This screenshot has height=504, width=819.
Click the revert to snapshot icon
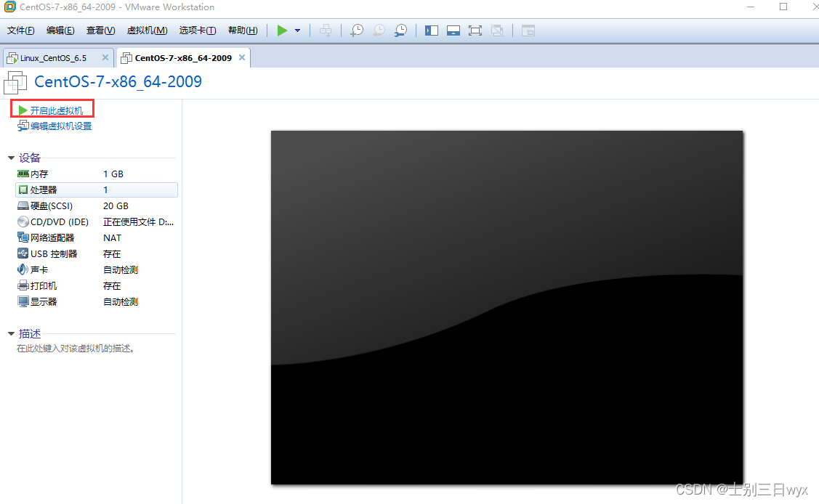click(x=379, y=31)
